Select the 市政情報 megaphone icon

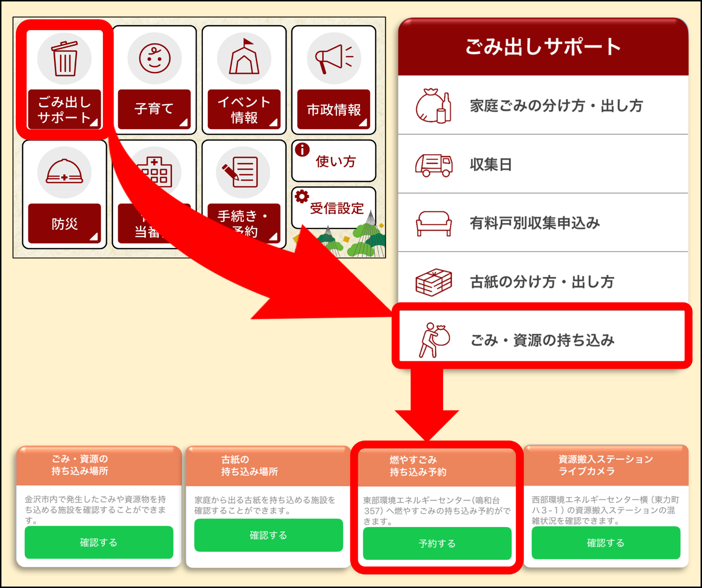[x=333, y=59]
